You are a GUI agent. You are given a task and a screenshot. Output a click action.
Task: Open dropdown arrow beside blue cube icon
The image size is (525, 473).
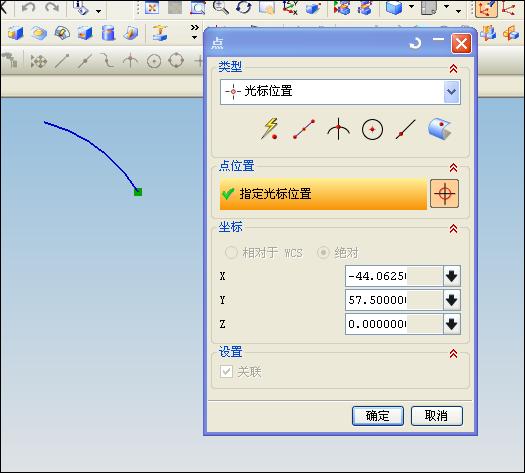coord(411,7)
